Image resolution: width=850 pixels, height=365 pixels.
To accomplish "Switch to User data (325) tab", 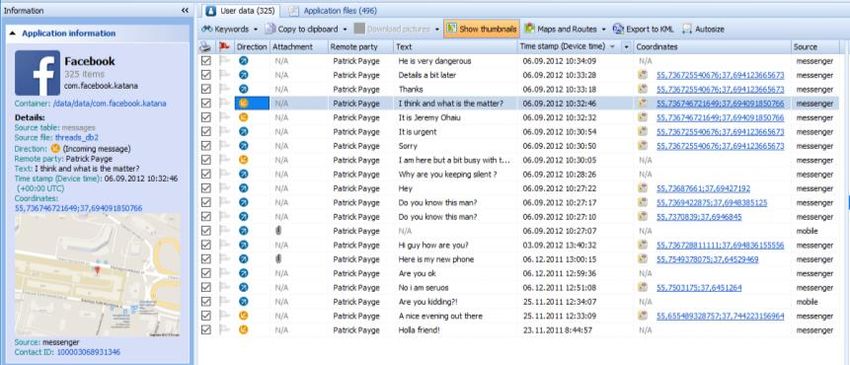I will coord(241,11).
